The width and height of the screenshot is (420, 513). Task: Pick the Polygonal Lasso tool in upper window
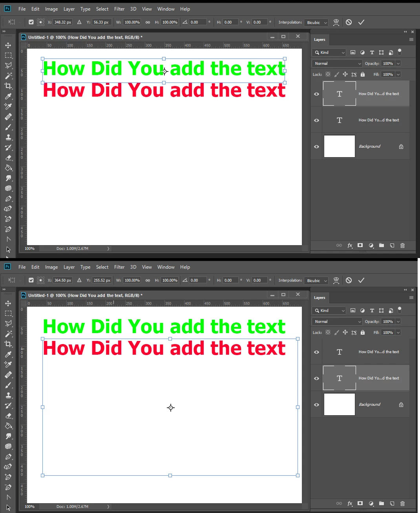click(8, 66)
